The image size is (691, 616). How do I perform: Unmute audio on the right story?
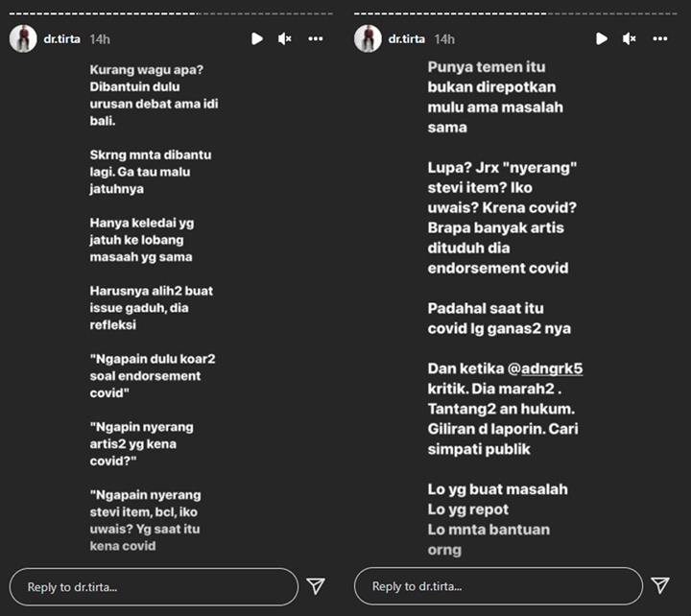(630, 38)
